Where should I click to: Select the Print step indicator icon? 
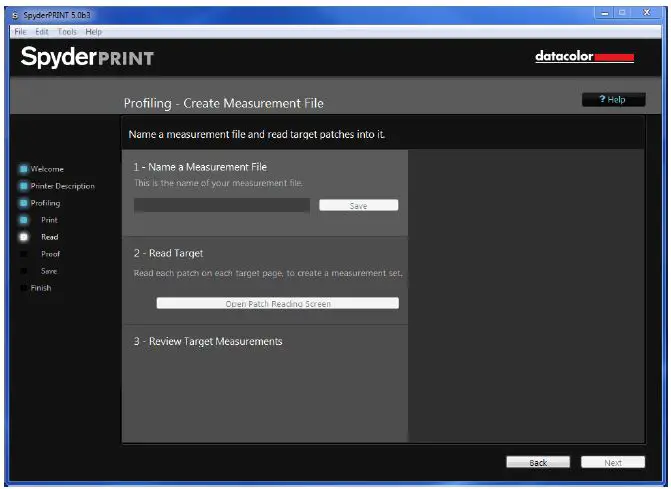[24, 220]
